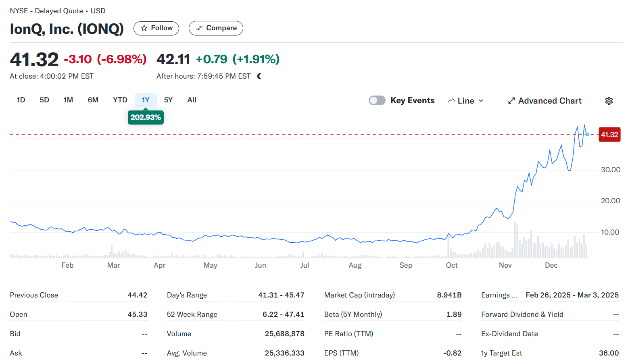Image resolution: width=628 pixels, height=364 pixels.
Task: Click the PE Ratio (TTM) label
Action: (x=348, y=334)
